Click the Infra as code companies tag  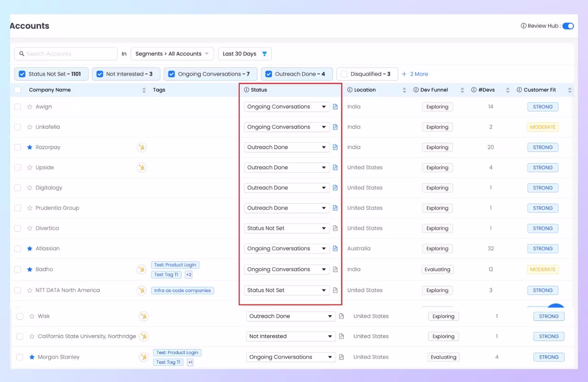click(x=182, y=291)
